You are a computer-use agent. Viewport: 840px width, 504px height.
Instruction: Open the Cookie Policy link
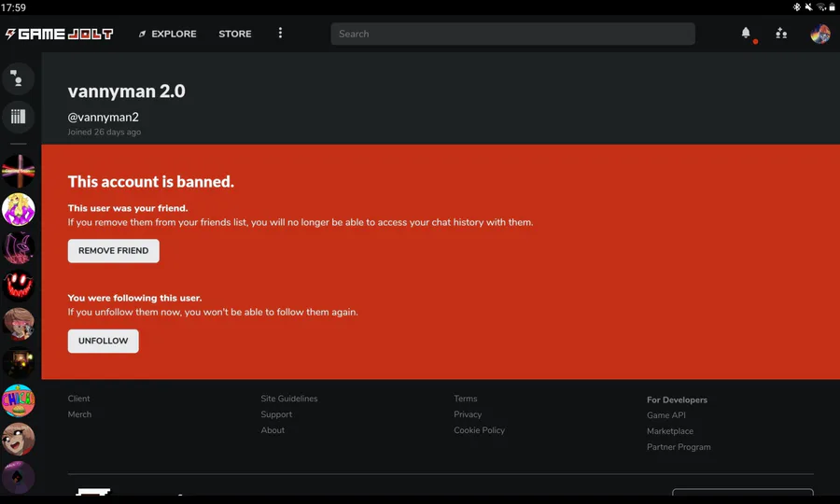pos(479,430)
